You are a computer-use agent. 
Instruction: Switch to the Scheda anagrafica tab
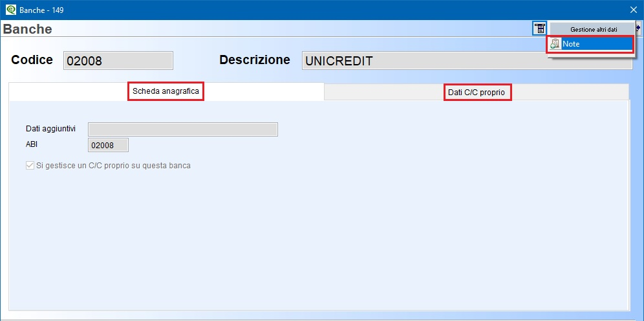click(166, 91)
